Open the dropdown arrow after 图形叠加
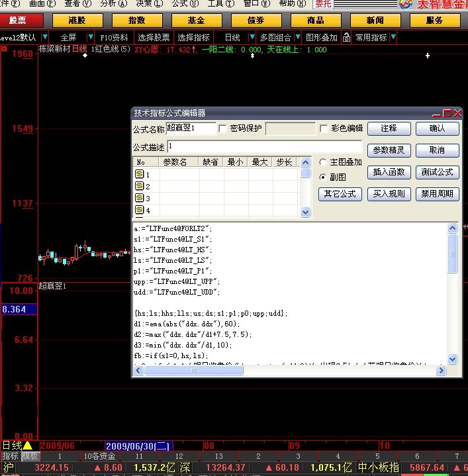 [346, 37]
